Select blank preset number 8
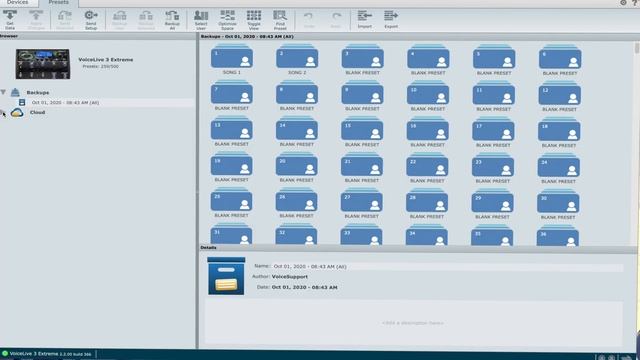 (297, 96)
